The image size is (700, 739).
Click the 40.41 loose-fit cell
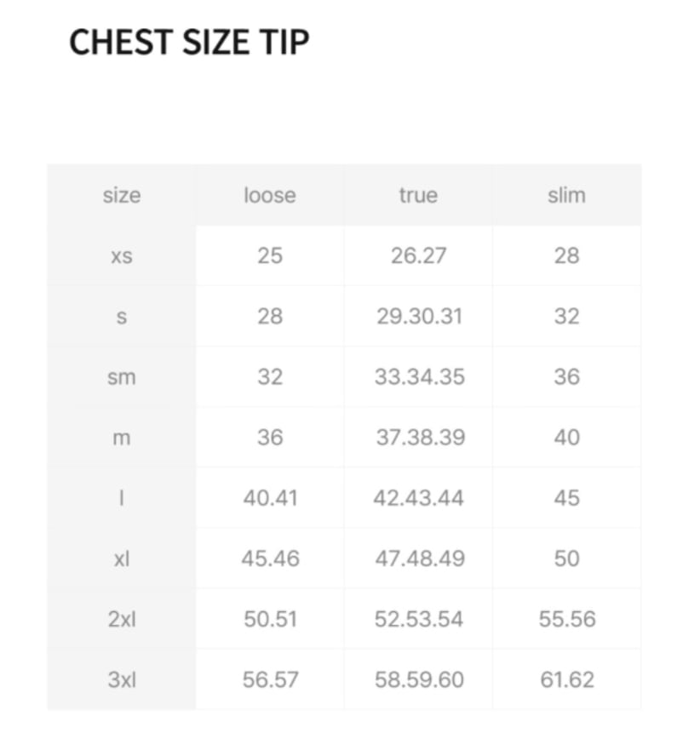point(270,498)
